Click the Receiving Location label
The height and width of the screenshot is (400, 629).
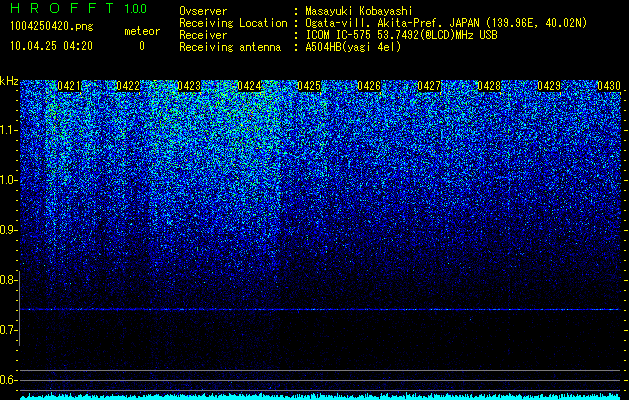pyautogui.click(x=233, y=23)
